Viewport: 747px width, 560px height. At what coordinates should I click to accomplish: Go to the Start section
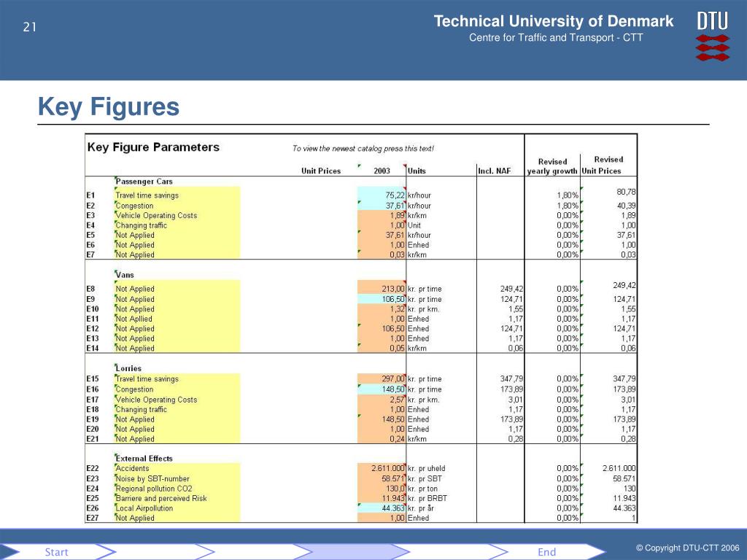point(57,552)
